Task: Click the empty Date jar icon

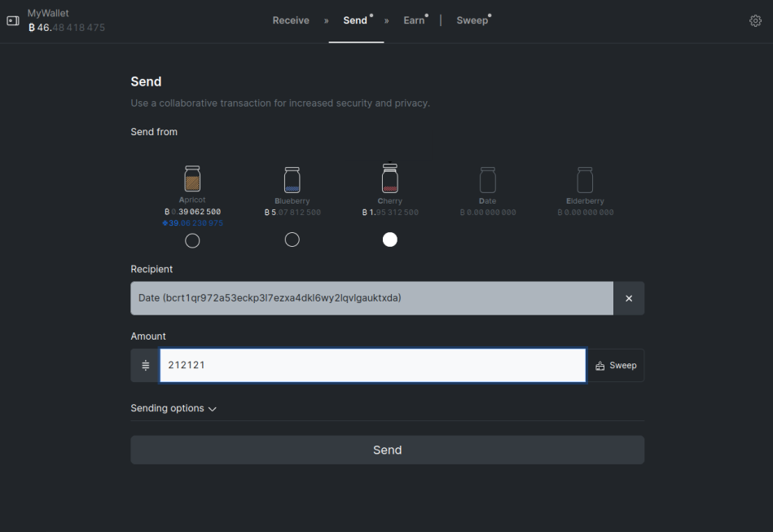Action: pyautogui.click(x=488, y=179)
